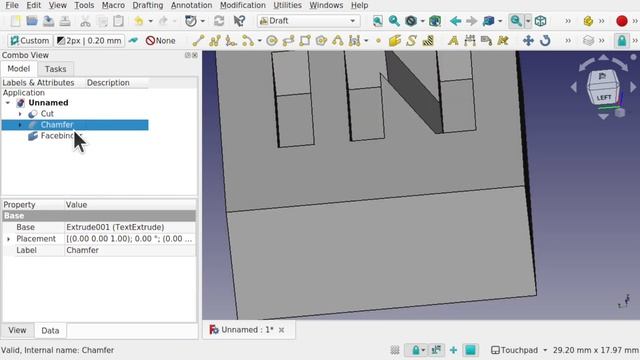Select the Draft B-spline tool
Screen dimensions: 640x360
[x=338, y=40]
